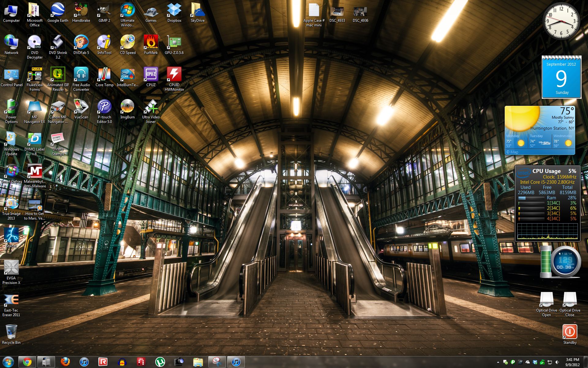The image size is (588, 368).
Task: Open the Smart Defrag shortcut
Action: [x=11, y=176]
